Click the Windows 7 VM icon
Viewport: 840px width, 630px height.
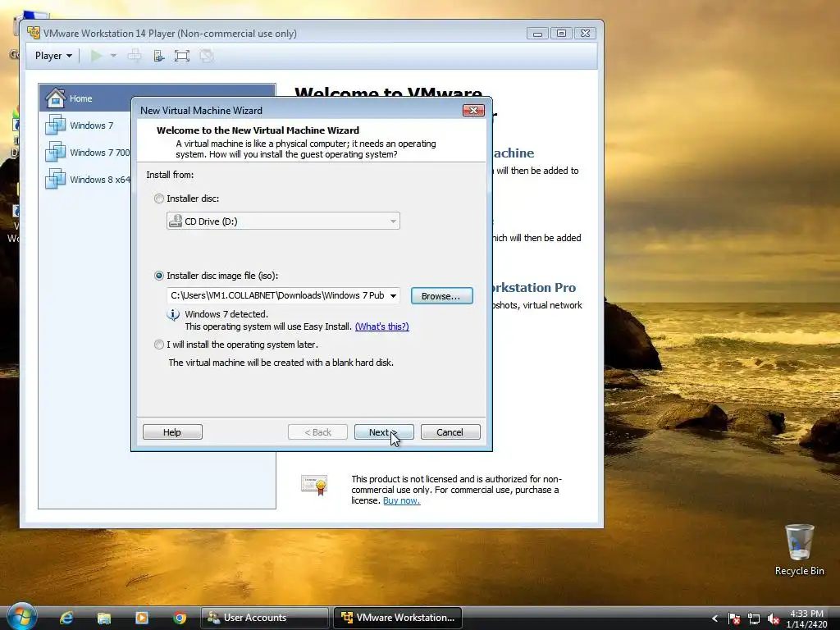pos(55,125)
